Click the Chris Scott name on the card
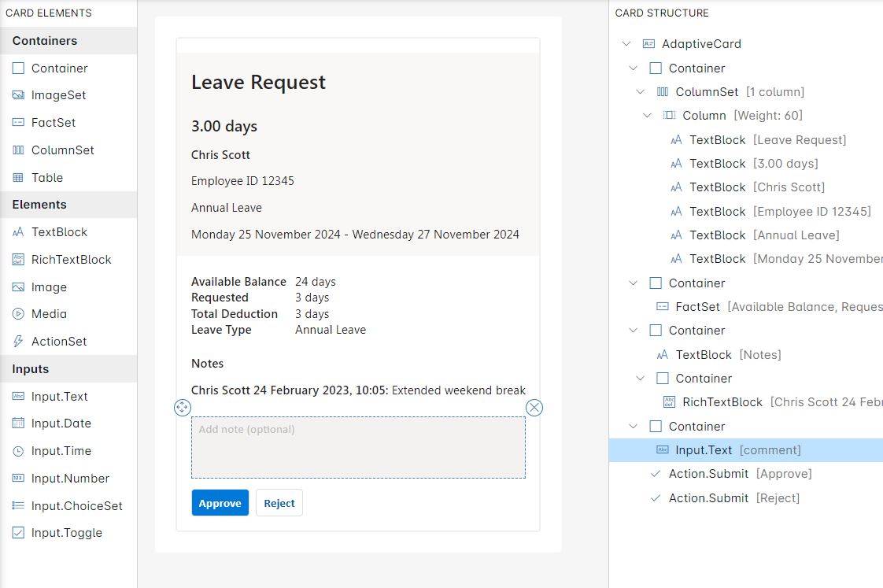883x588 pixels. click(220, 155)
